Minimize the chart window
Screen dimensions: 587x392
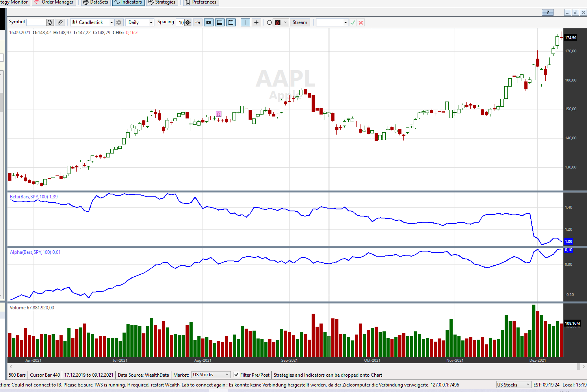[568, 12]
